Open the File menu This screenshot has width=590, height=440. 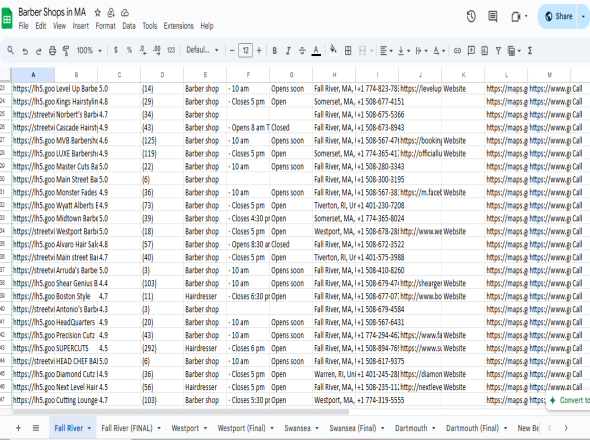tap(23, 26)
